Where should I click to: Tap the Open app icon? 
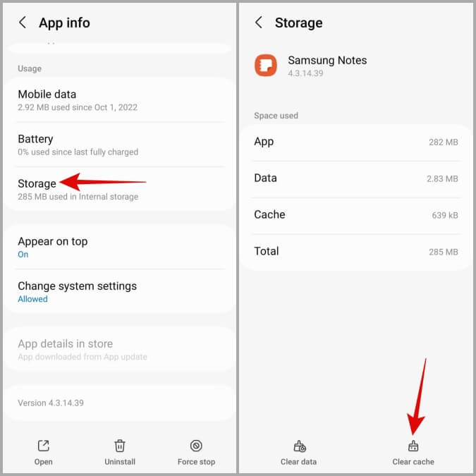pyautogui.click(x=44, y=446)
